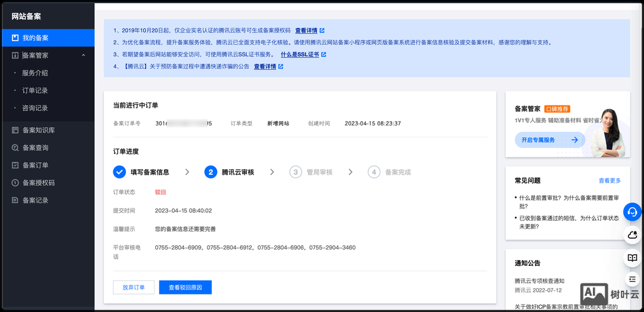Open 订单记录 submenu item
The height and width of the screenshot is (312, 644).
[x=36, y=90]
